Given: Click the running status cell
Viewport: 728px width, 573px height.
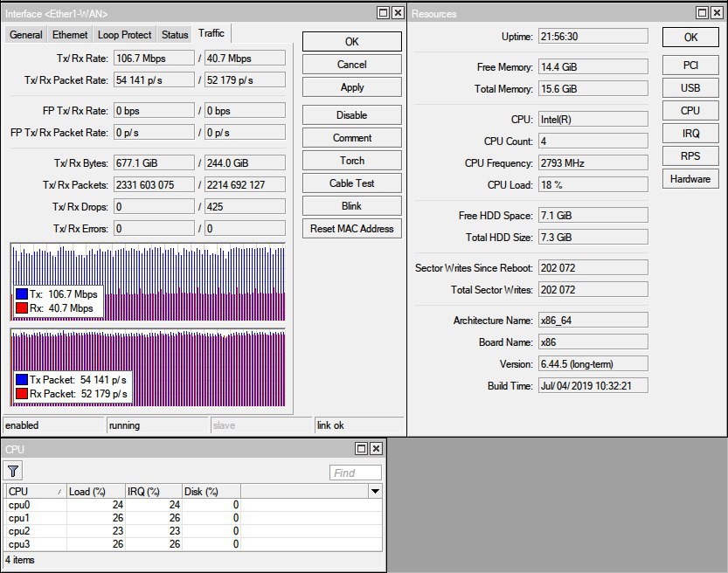Looking at the screenshot, I should 157,425.
